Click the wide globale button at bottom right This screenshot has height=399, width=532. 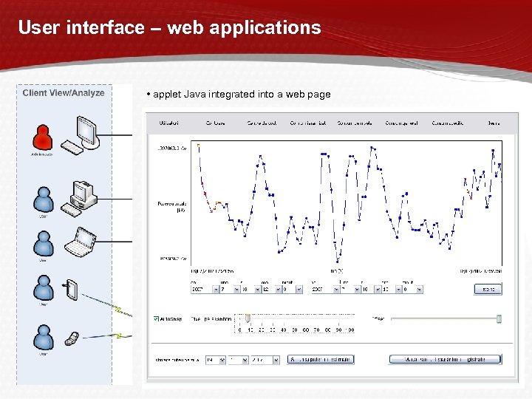point(445,360)
